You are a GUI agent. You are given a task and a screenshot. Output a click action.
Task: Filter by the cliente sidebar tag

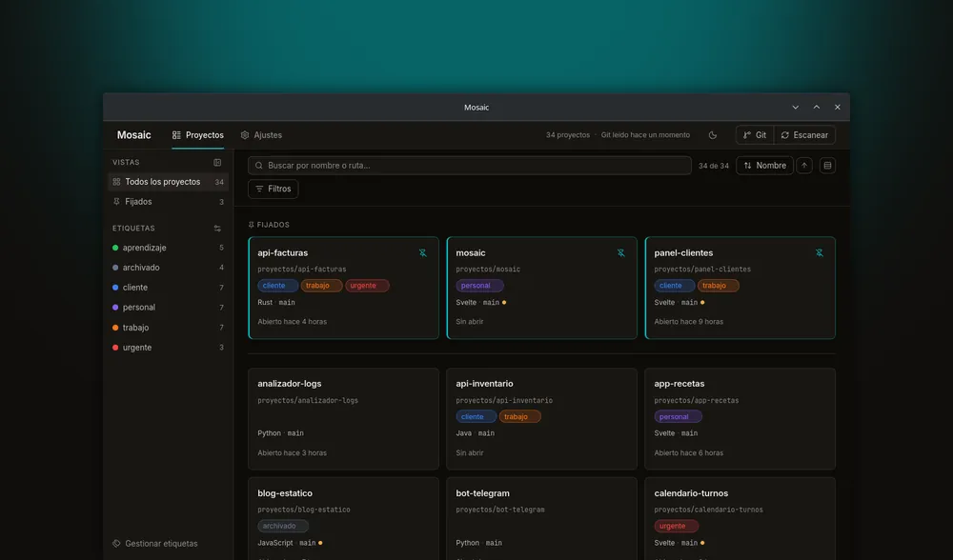[169, 288]
